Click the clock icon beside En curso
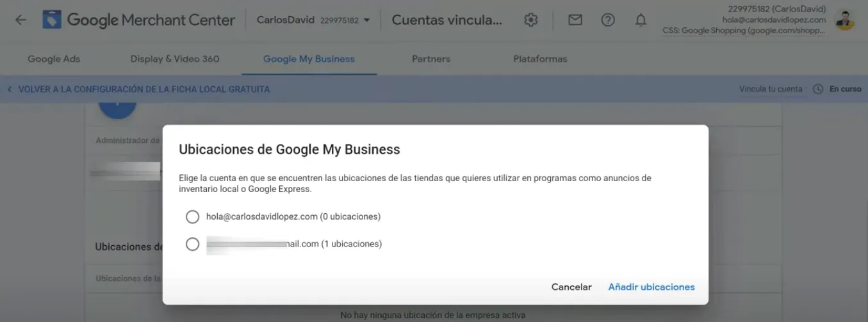Screen dimensions: 868x322 (817, 89)
